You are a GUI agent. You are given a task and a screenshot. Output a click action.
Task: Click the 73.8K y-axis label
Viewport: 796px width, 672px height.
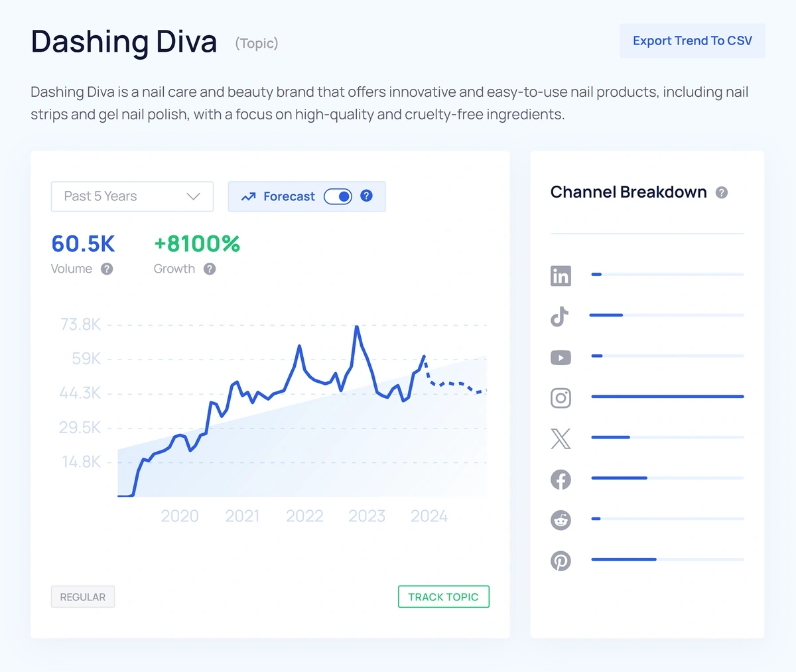(80, 324)
